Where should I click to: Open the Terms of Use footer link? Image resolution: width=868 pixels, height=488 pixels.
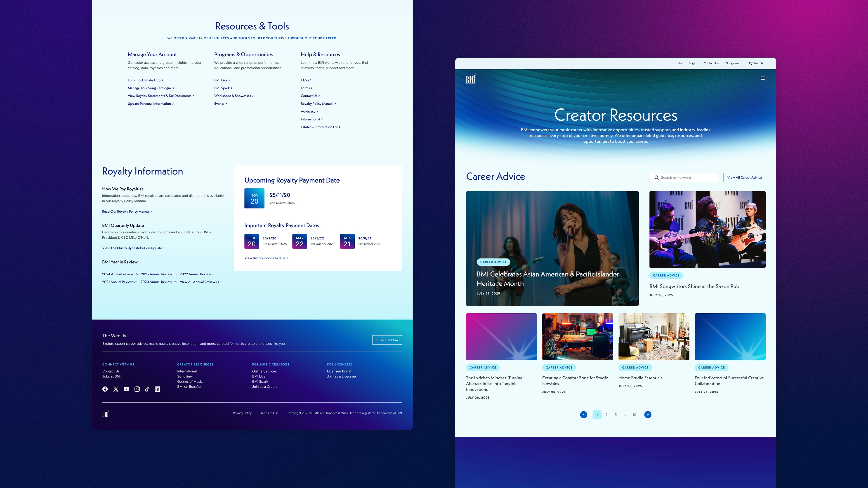point(270,413)
